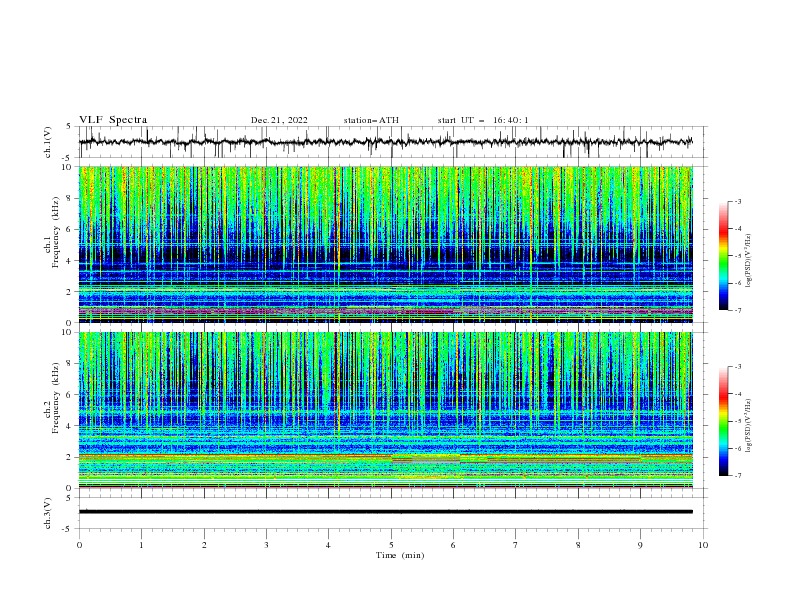Viewport: 792px width, 612px height.
Task: Click the ch.1 color bar log(PSD) label
Action: (749, 261)
